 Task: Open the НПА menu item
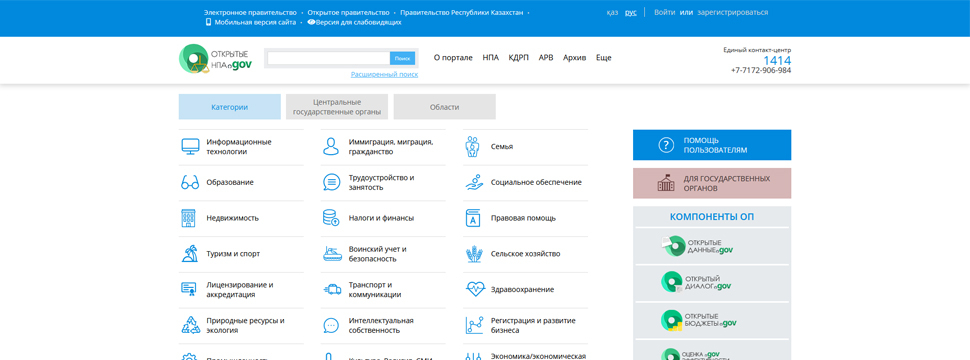pos(491,58)
